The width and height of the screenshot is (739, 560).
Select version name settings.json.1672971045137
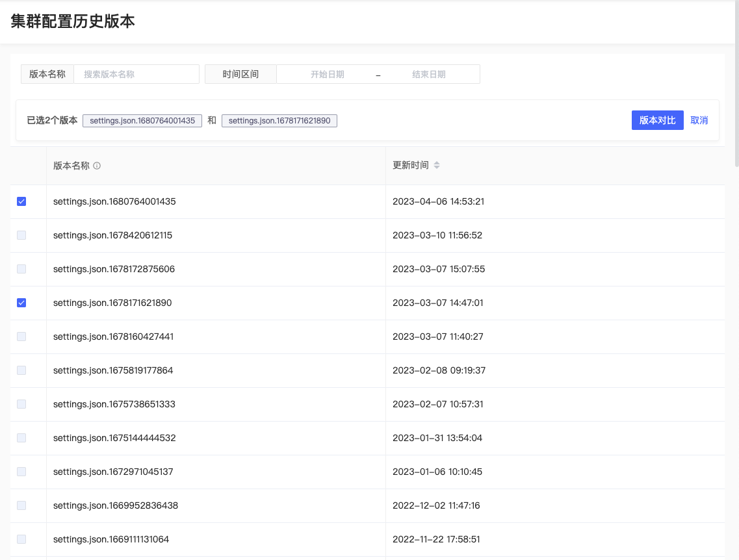tap(113, 472)
